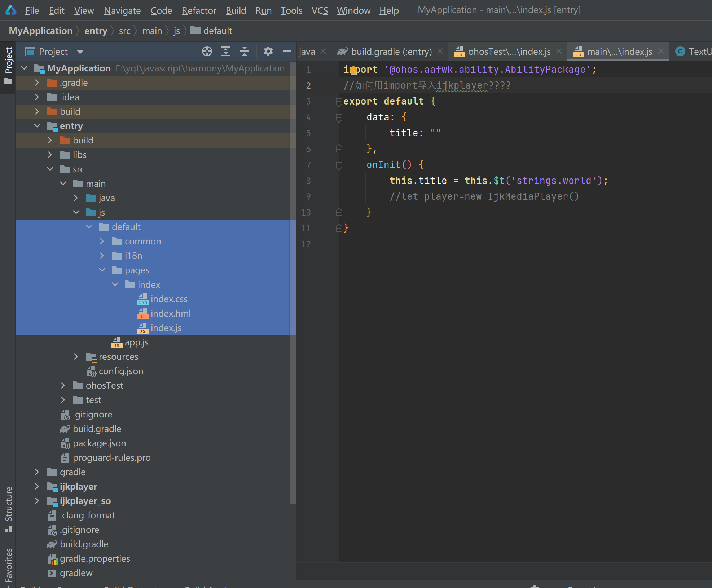Expand the ohosTest folder
This screenshot has height=588, width=712.
coord(63,386)
